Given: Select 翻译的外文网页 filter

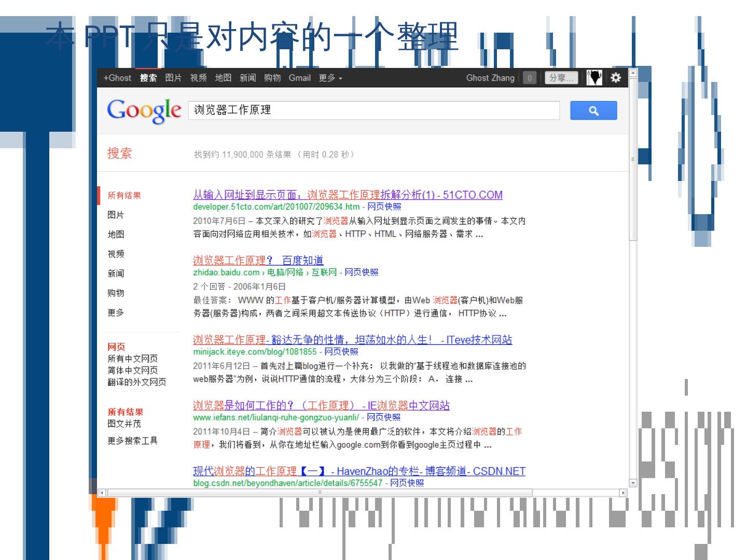Looking at the screenshot, I should [x=137, y=382].
